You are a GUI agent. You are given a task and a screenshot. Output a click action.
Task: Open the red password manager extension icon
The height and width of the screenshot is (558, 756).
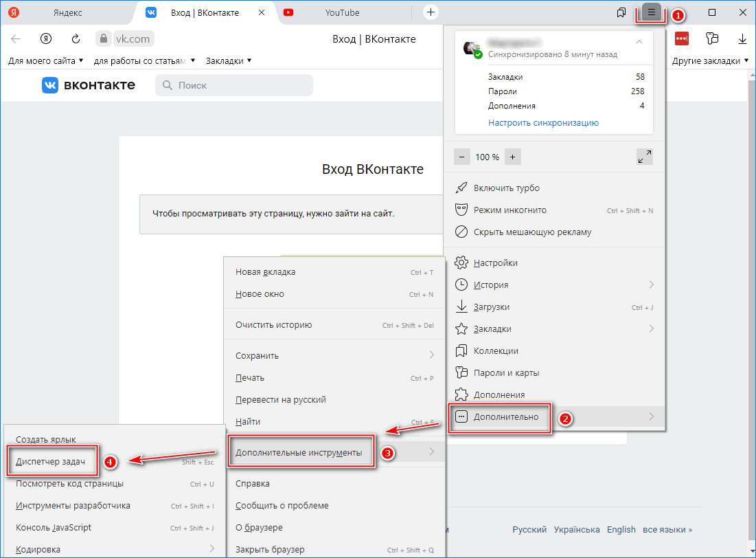coord(682,38)
